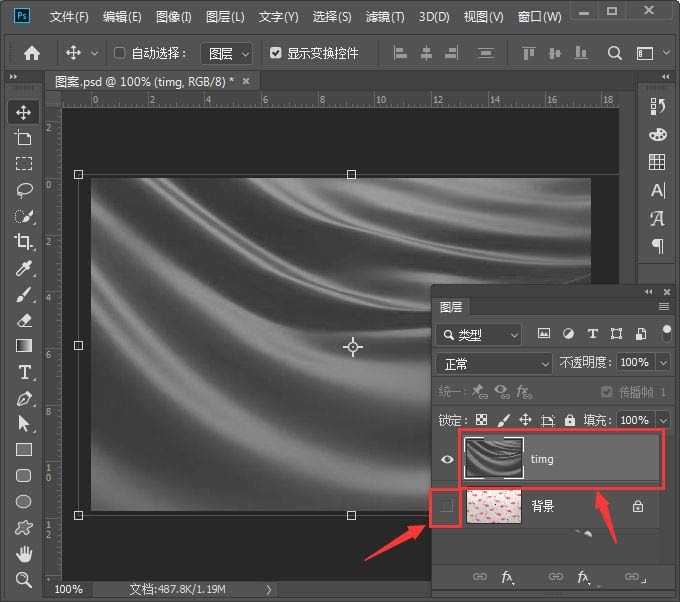Show the 背景 layer visibility box

tap(446, 506)
